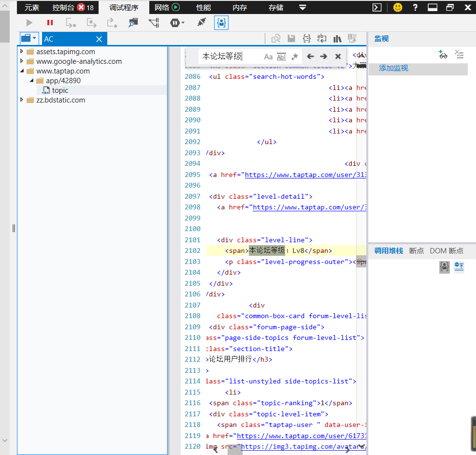Click the show asynchronous frames icon
This screenshot has width=476, height=455.
pos(459,267)
